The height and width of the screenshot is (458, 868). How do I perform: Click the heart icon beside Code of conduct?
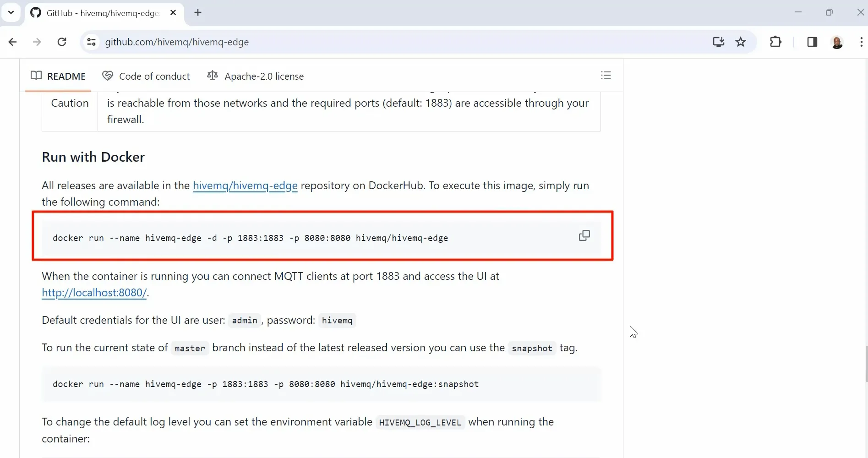(x=108, y=76)
